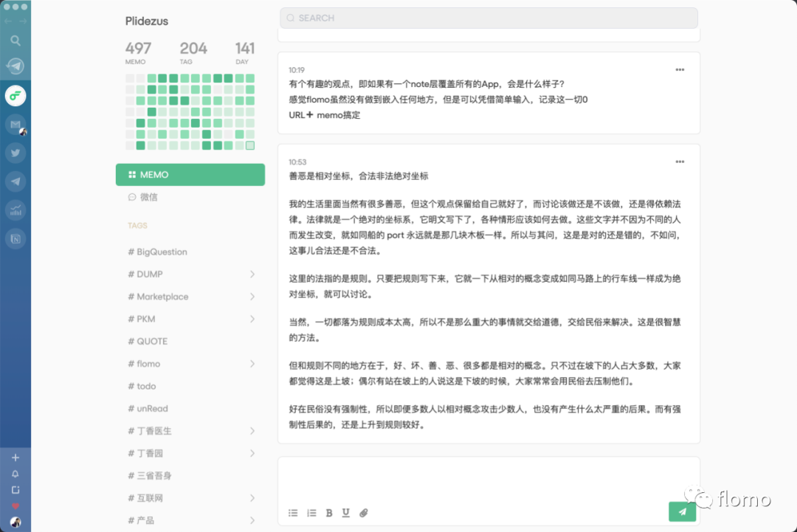Open options menu for the 10:53 memo
The image size is (797, 532).
pos(680,162)
